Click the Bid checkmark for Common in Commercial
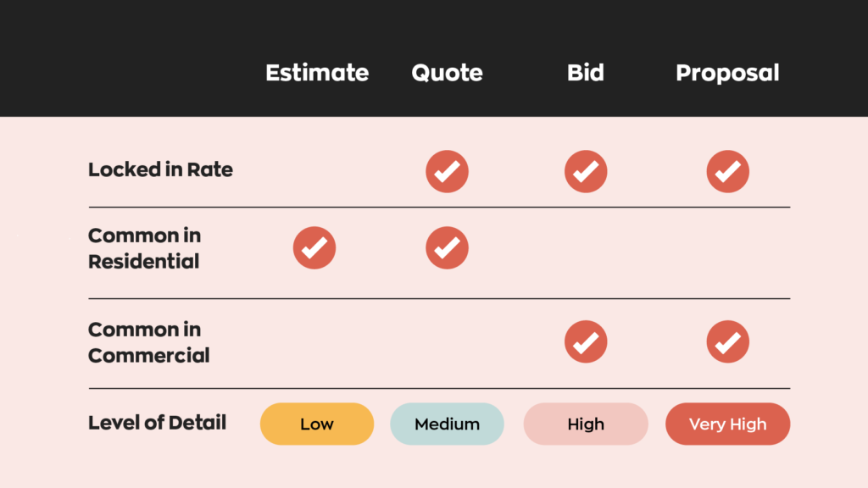The image size is (868, 488). (x=586, y=341)
